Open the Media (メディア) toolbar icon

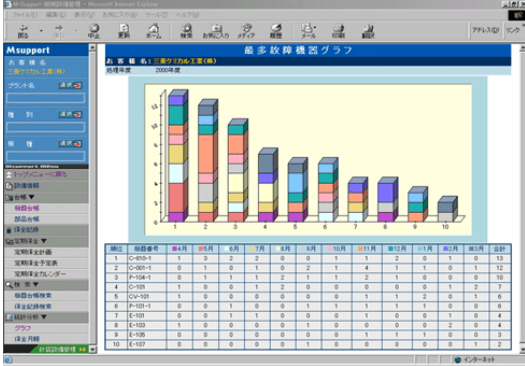click(246, 31)
